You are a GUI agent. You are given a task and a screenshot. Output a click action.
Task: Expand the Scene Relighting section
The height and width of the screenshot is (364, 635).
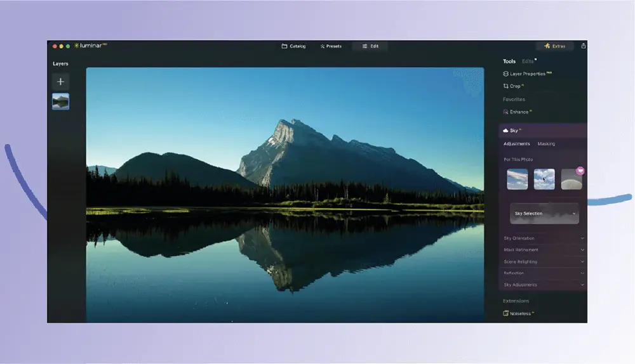(544, 262)
